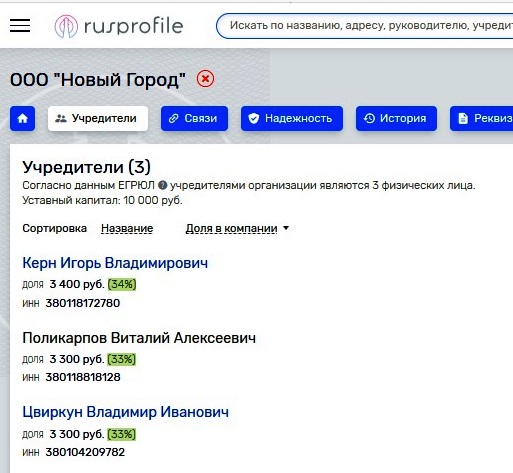Image resolution: width=513 pixels, height=473 pixels.
Task: Click the clock icon in История
Action: tap(369, 118)
